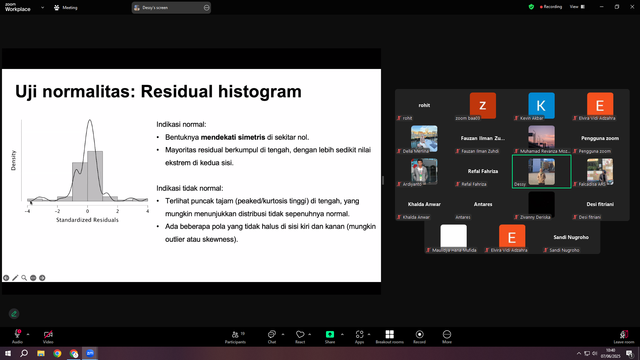Viewport: 640px width, 360px height.
Task: Select Pengguna zoom participant tile
Action: tap(600, 139)
